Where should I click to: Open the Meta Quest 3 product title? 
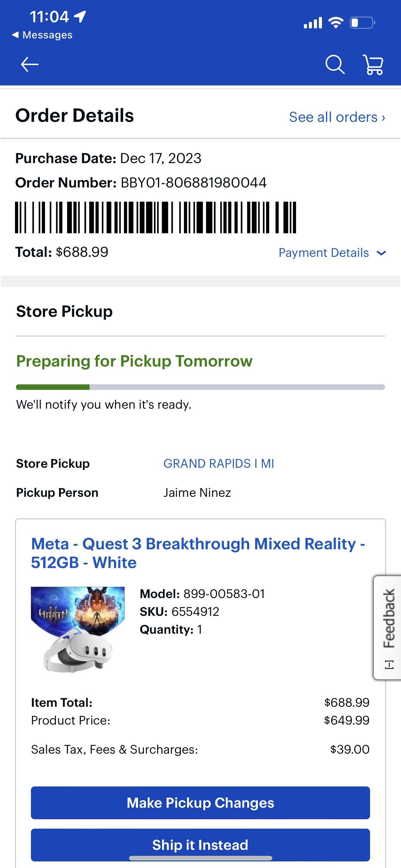tap(198, 553)
